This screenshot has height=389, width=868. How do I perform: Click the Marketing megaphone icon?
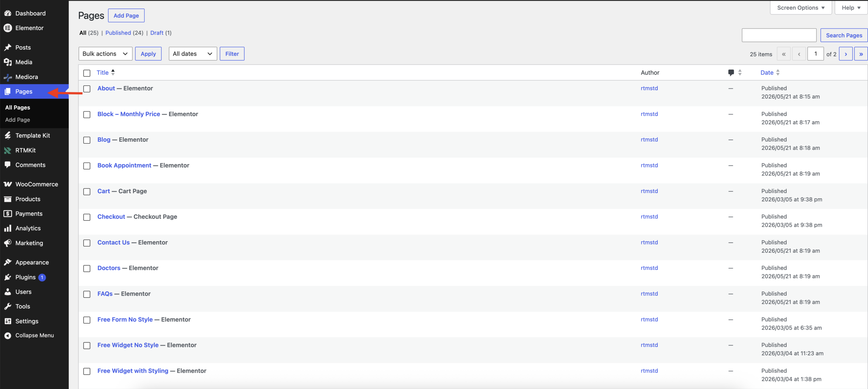click(8, 243)
